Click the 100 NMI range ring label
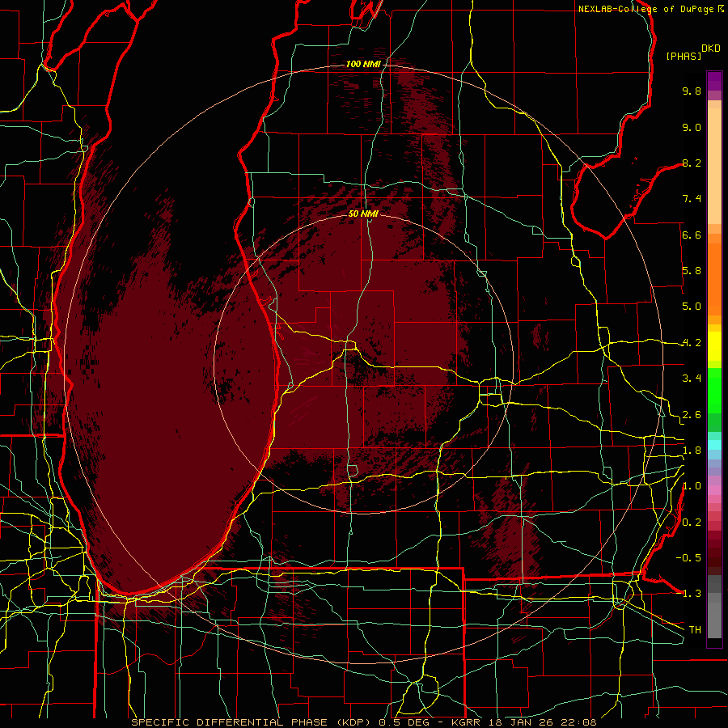Image resolution: width=728 pixels, height=728 pixels. [363, 64]
